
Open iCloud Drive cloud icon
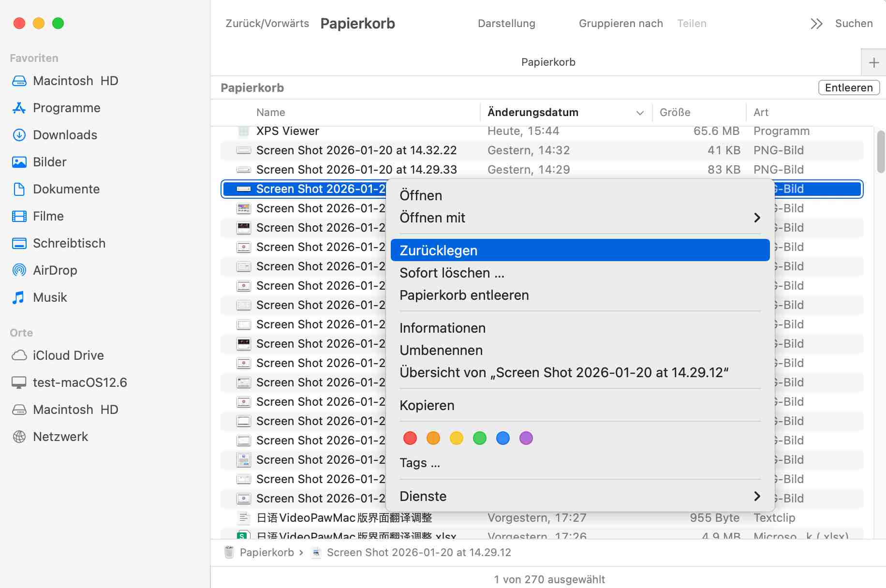click(x=19, y=355)
